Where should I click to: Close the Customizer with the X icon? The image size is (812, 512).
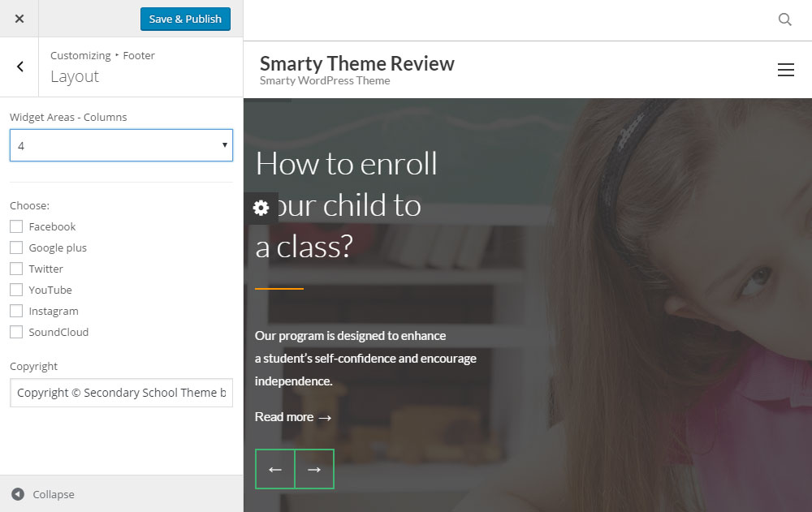point(19,19)
